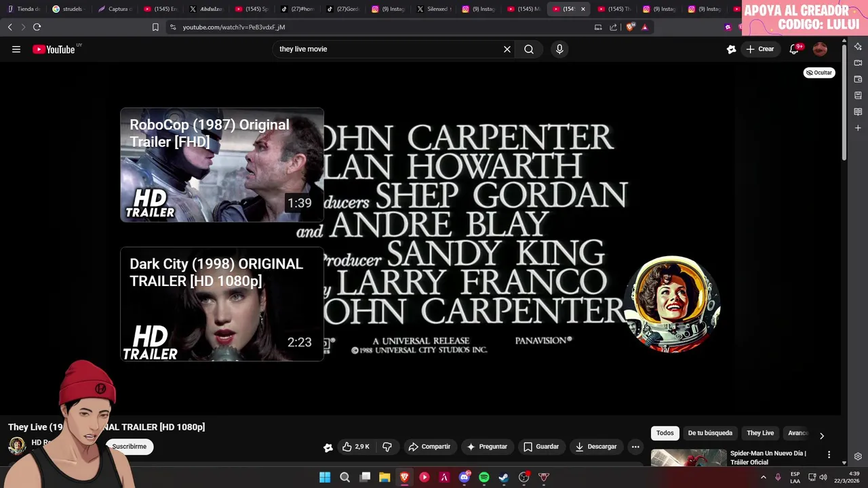Switch to the Abdulzo X browser tab
Image resolution: width=868 pixels, height=488 pixels.
click(205, 9)
